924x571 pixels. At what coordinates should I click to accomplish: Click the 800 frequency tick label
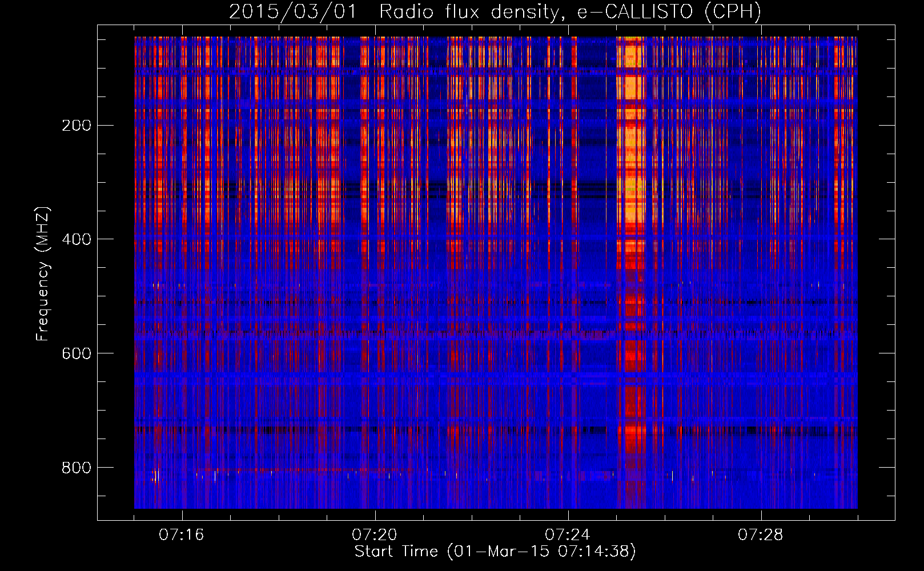click(76, 468)
